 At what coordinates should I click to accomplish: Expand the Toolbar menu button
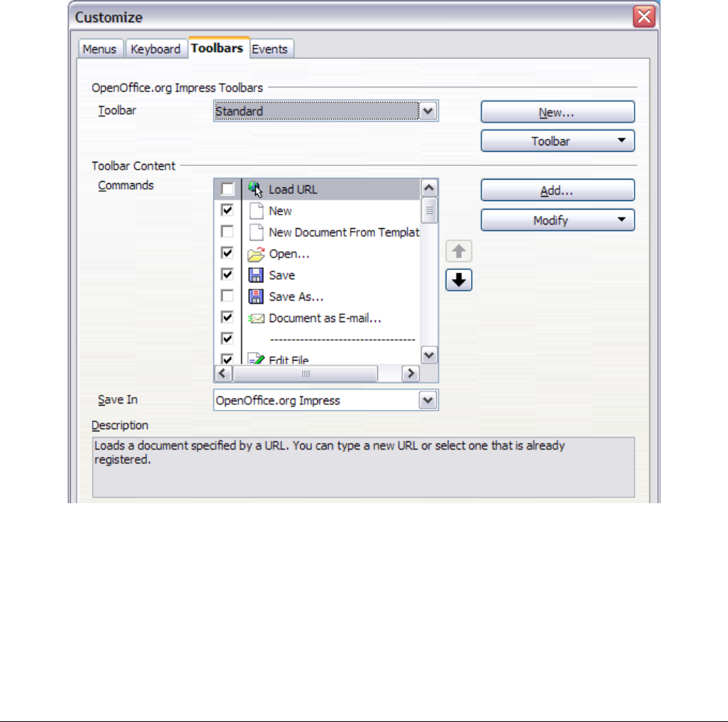(x=558, y=140)
